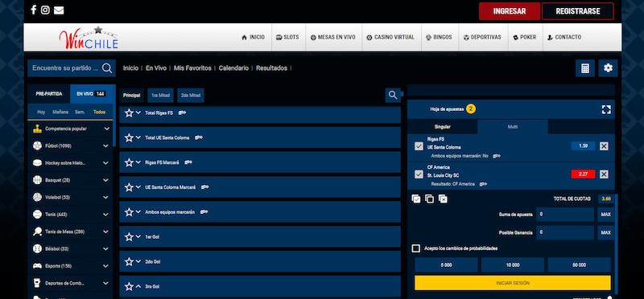This screenshot has width=644, height=299.
Task: Click the 1.59 odds value
Action: (583, 146)
